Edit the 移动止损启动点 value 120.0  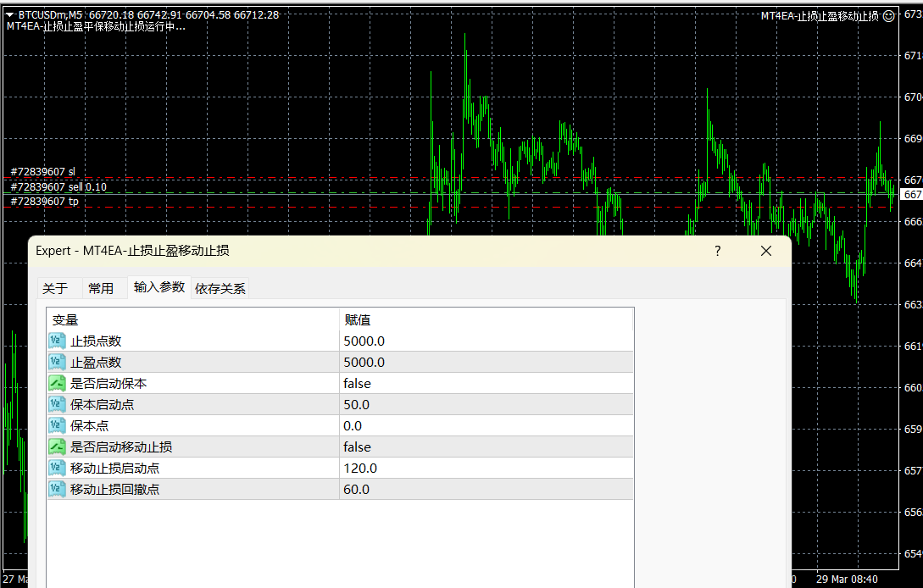click(360, 469)
